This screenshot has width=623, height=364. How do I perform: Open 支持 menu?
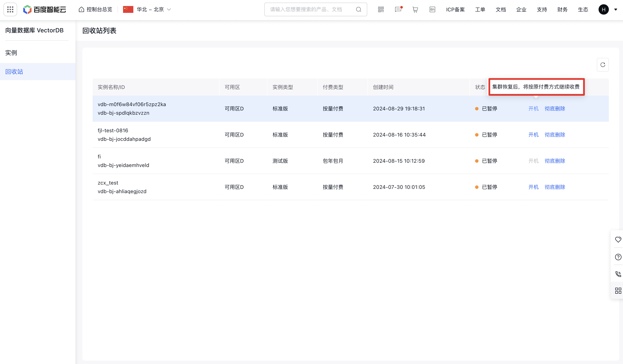[542, 9]
